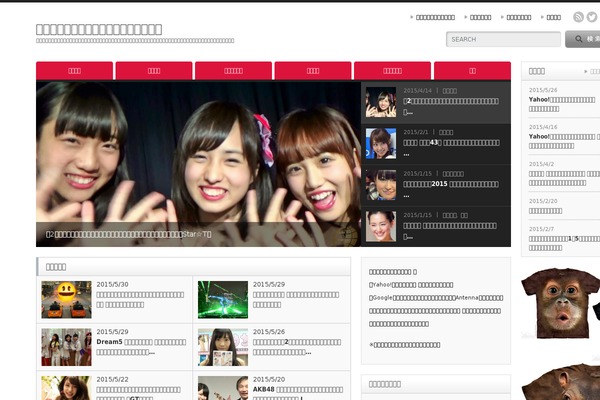Open the green laser concert thumbnail
The image size is (600, 400).
pyautogui.click(x=223, y=300)
